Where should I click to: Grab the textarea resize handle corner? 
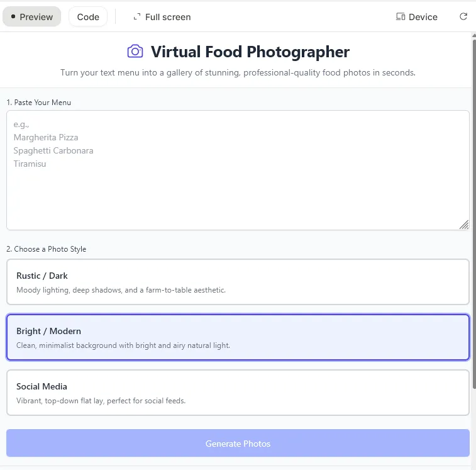pyautogui.click(x=464, y=225)
